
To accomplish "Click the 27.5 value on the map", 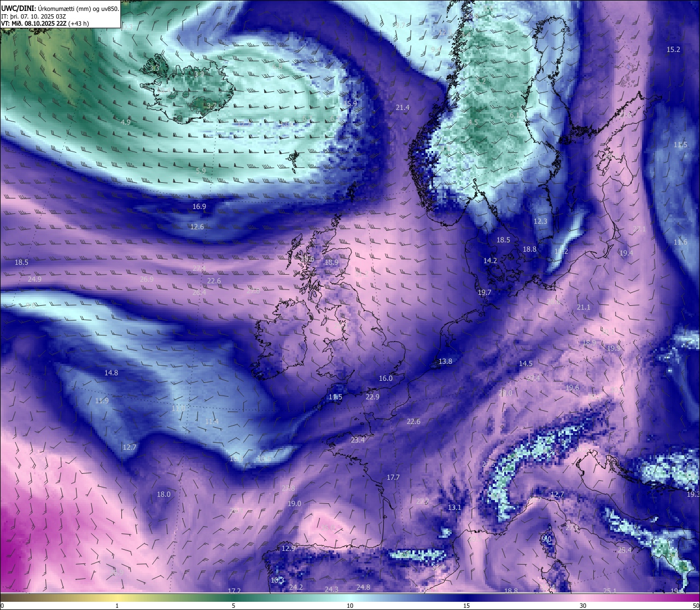I will click(488, 464).
